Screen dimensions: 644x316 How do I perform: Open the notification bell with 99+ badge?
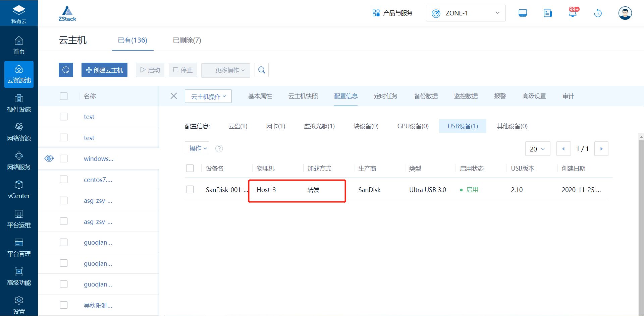tap(573, 13)
